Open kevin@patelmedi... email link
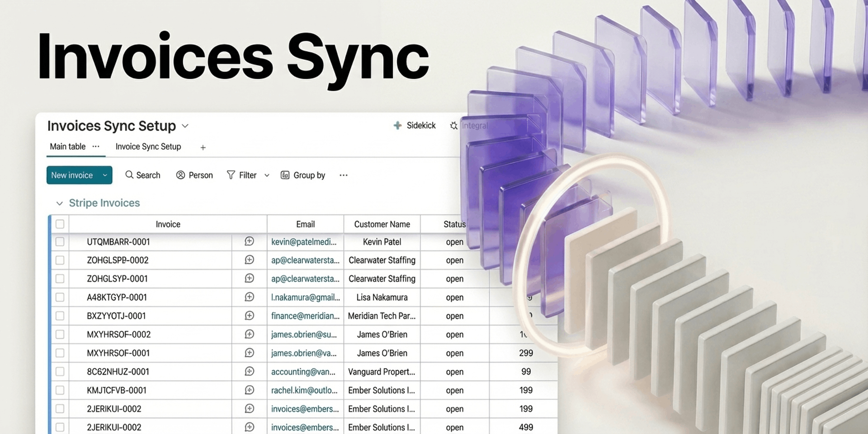Image resolution: width=868 pixels, height=434 pixels. tap(304, 242)
